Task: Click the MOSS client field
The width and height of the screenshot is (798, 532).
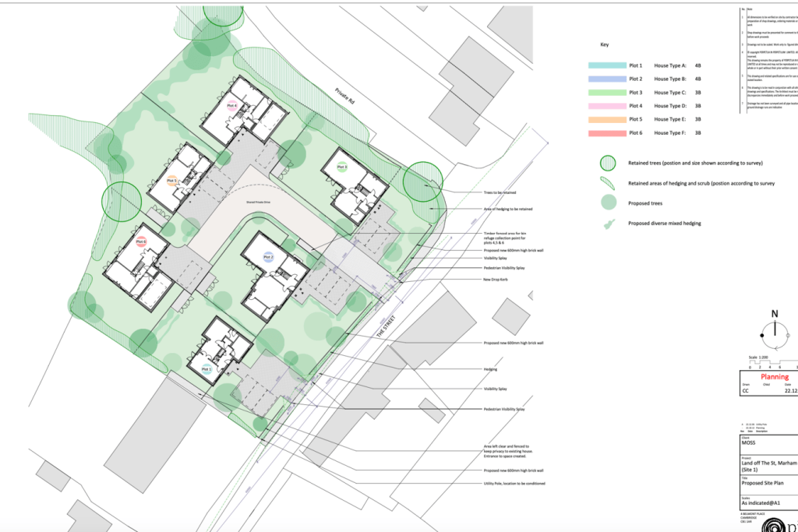Action: 750,442
